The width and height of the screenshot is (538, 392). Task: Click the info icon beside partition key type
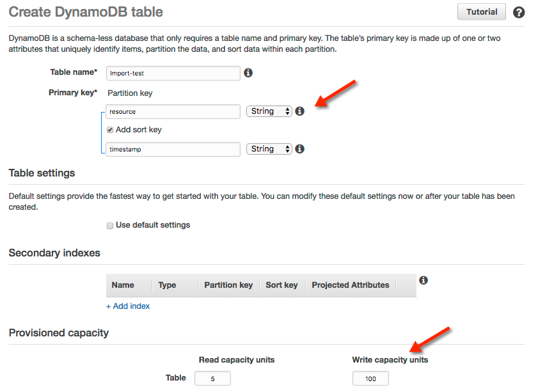(x=299, y=111)
